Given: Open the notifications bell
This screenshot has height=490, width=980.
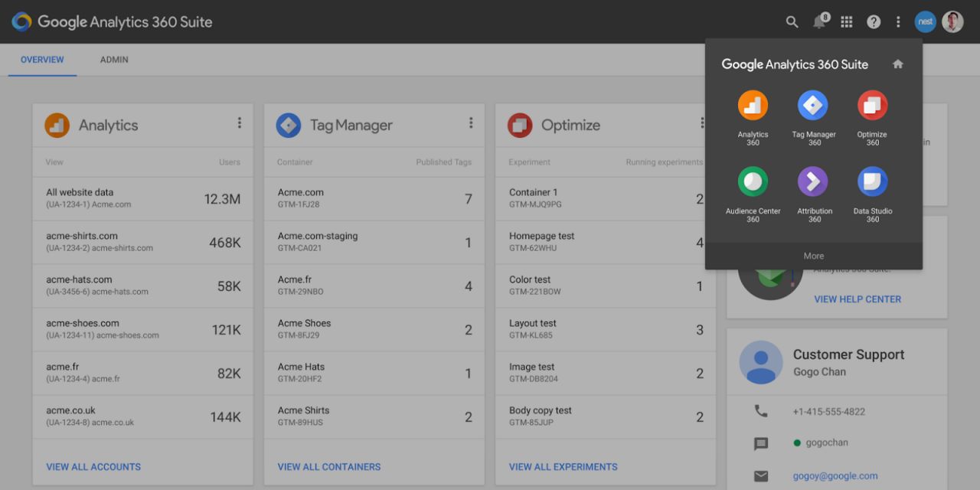Looking at the screenshot, I should pos(819,22).
